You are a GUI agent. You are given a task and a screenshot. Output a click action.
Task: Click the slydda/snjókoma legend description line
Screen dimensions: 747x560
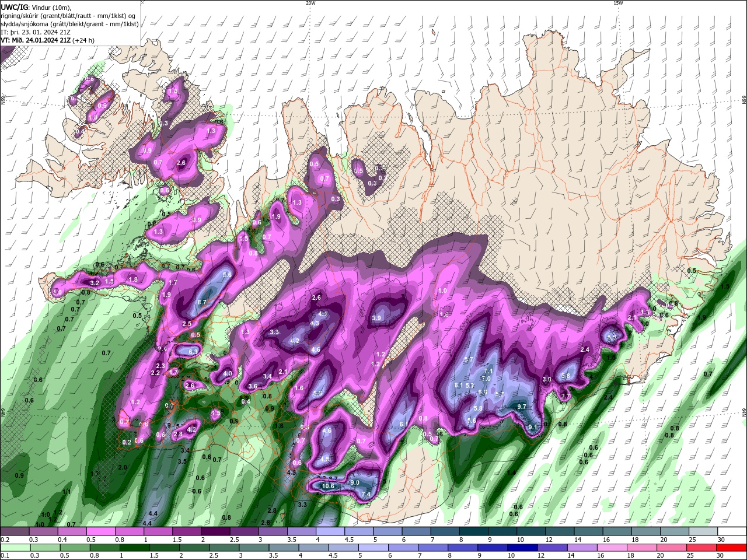(70, 24)
